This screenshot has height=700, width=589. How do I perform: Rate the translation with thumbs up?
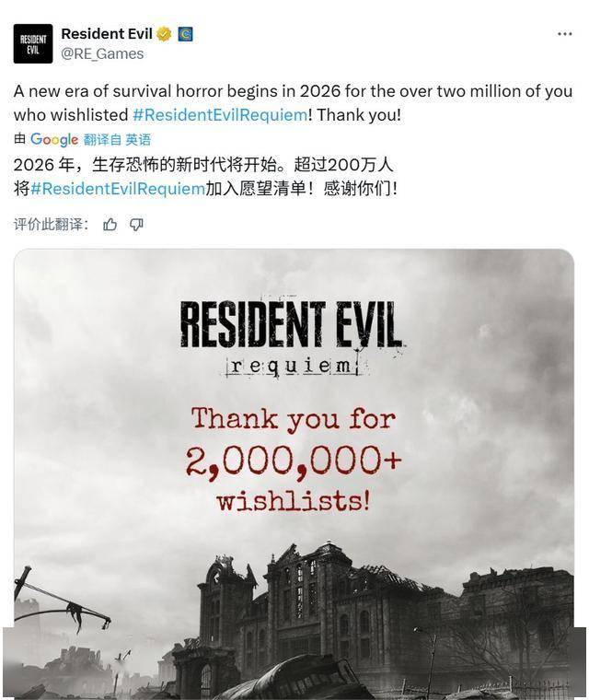[110, 224]
